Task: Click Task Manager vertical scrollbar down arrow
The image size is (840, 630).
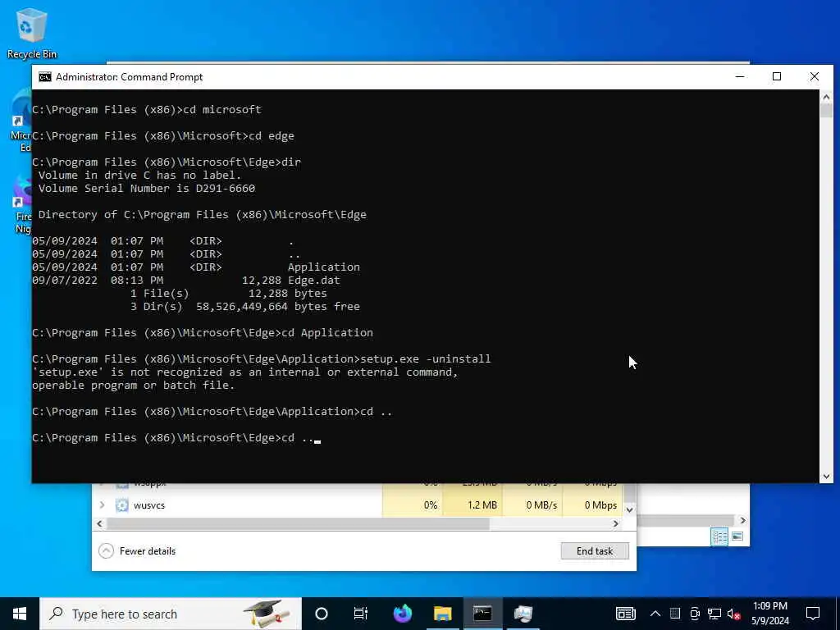Action: (x=630, y=510)
